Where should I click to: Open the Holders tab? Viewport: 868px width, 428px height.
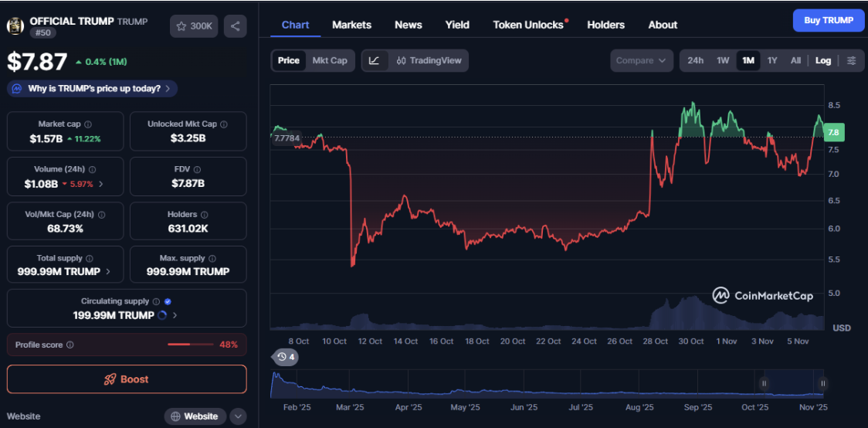coord(606,25)
